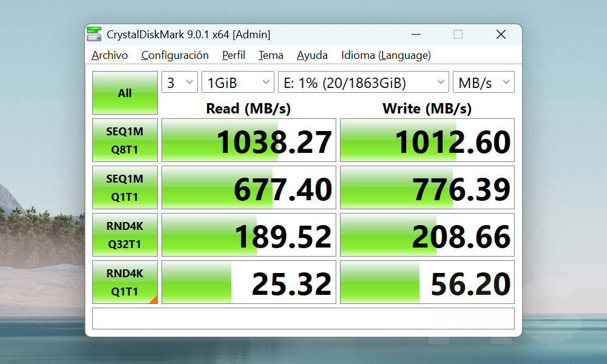607x364 pixels.
Task: Click the CrystalDiskMark app icon in title bar
Action: pyautogui.click(x=94, y=35)
